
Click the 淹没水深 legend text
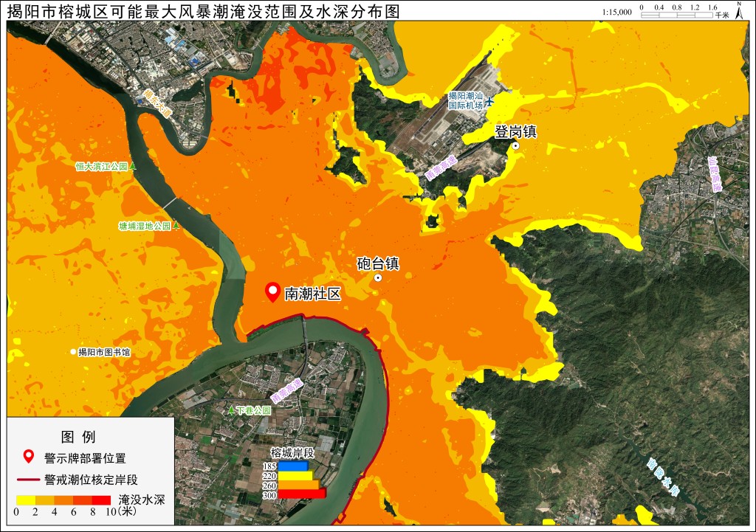(x=142, y=500)
